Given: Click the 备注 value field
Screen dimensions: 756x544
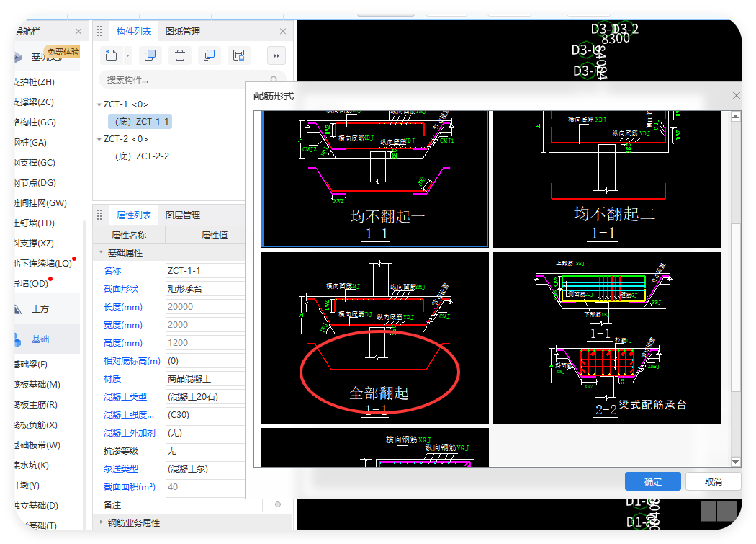Looking at the screenshot, I should 214,505.
